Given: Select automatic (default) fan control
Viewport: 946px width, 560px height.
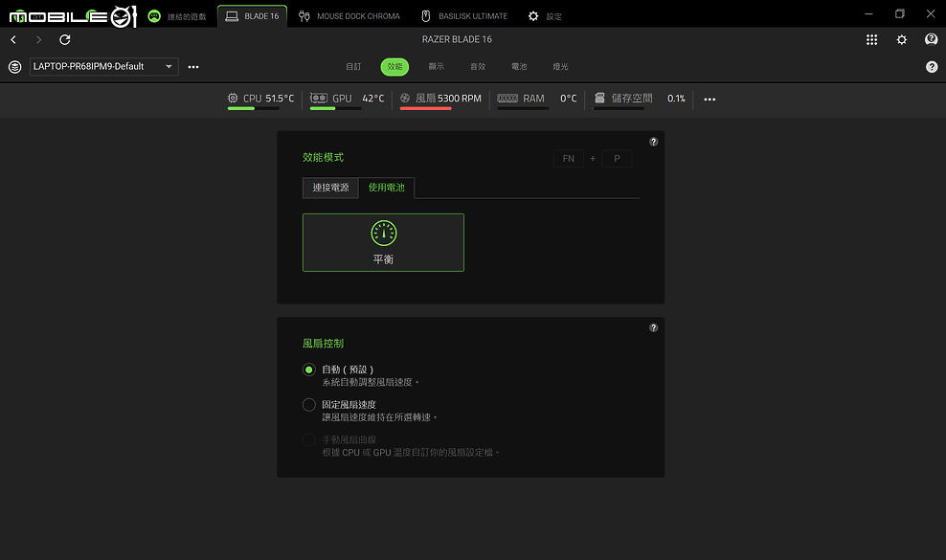Looking at the screenshot, I should [x=309, y=370].
